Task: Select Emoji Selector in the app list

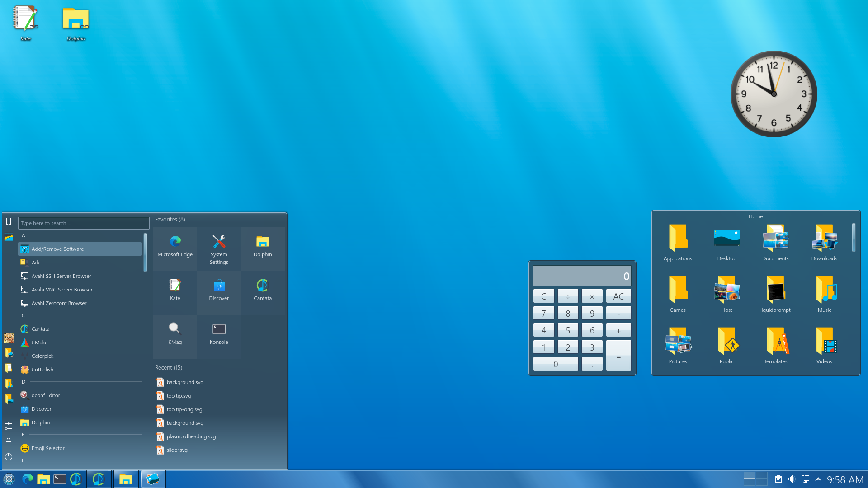Action: click(x=80, y=448)
